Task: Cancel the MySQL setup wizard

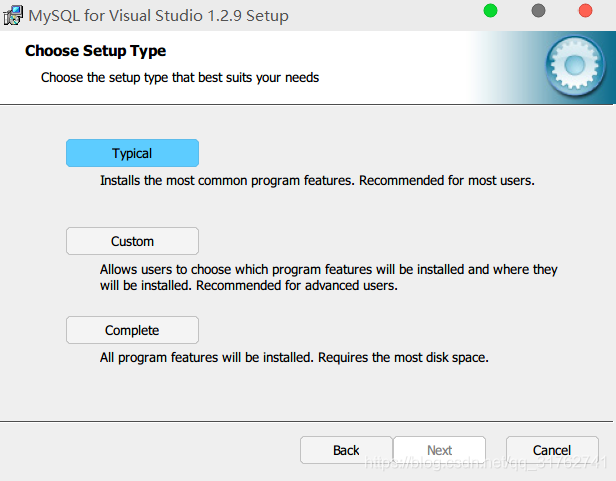Action: tap(552, 450)
